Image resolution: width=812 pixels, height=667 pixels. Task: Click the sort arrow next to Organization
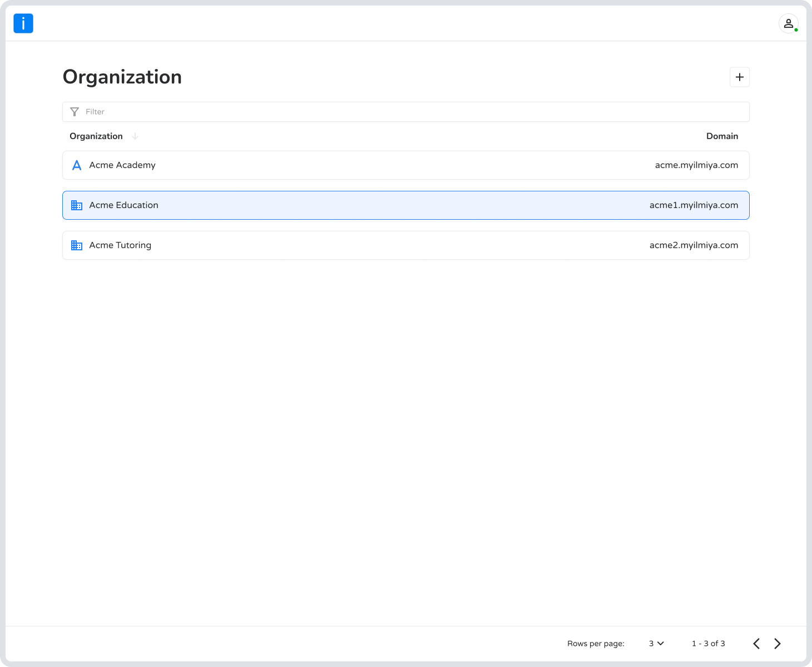point(135,136)
